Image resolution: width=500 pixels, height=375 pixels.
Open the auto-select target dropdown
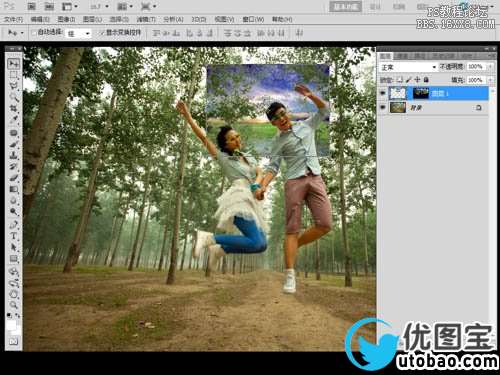click(79, 33)
